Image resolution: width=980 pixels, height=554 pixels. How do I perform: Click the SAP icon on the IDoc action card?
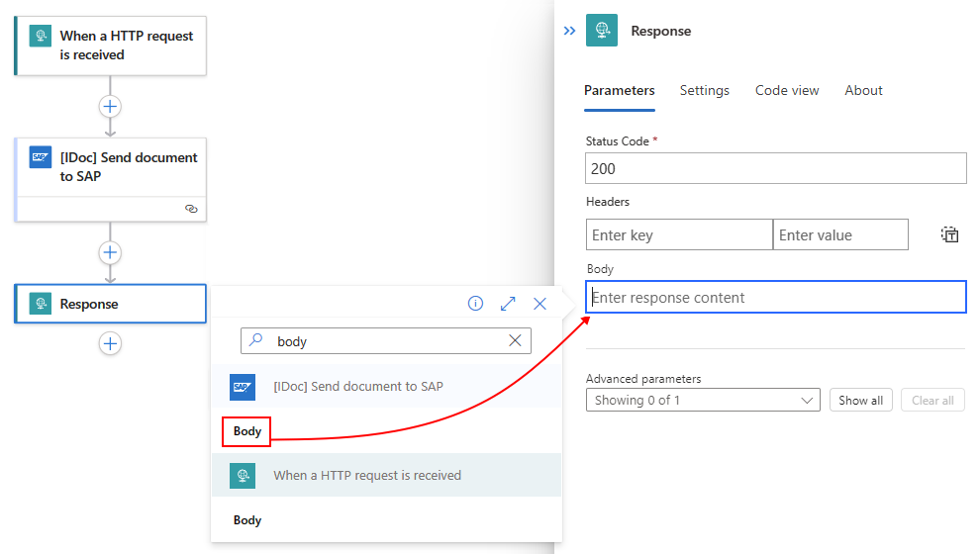[41, 157]
